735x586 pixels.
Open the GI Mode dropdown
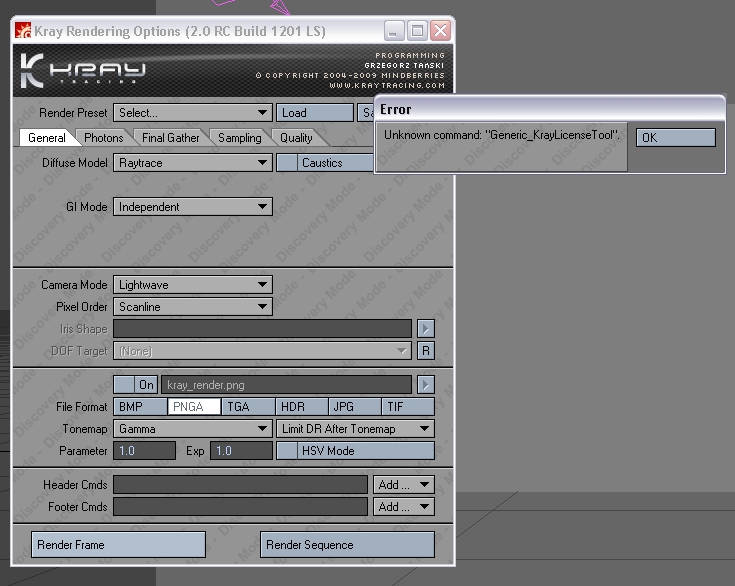192,207
